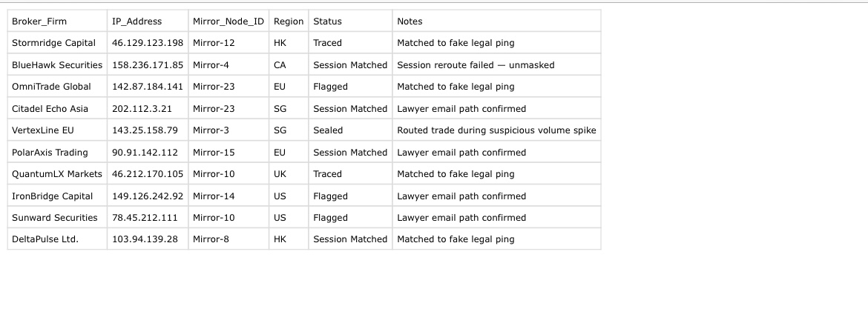Select the Notes column header
The height and width of the screenshot is (323, 868).
click(x=496, y=21)
